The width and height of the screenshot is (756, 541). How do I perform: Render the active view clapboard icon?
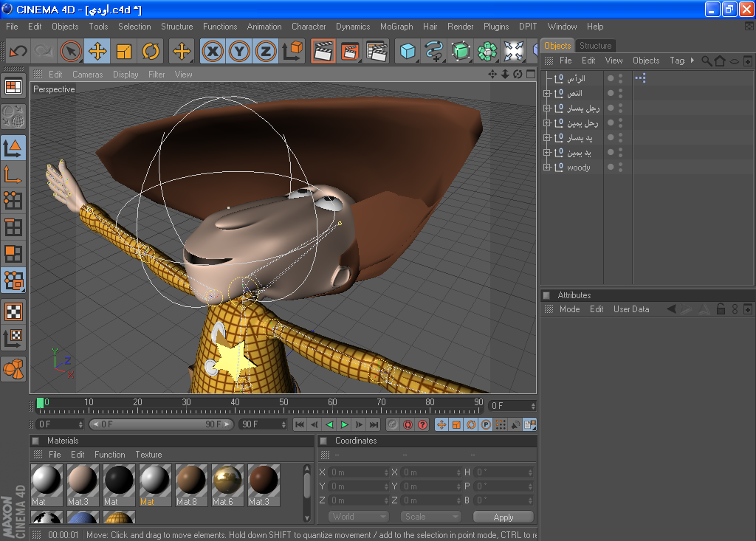click(323, 51)
